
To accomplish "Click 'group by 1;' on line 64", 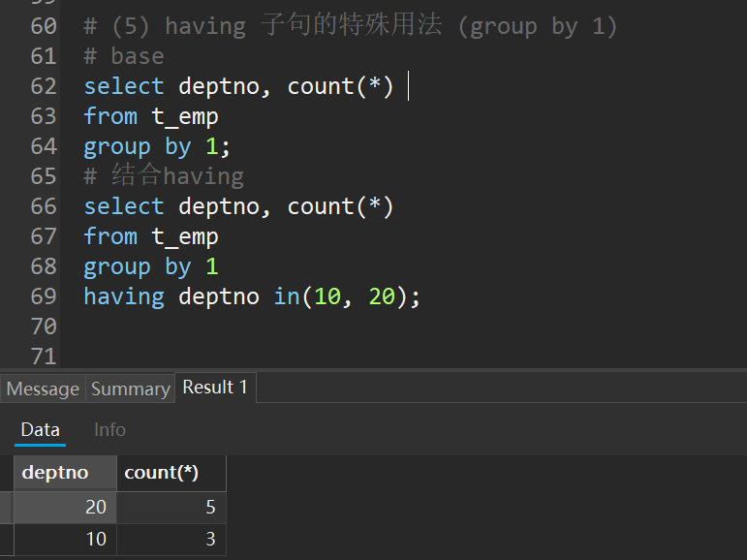I will point(157,147).
